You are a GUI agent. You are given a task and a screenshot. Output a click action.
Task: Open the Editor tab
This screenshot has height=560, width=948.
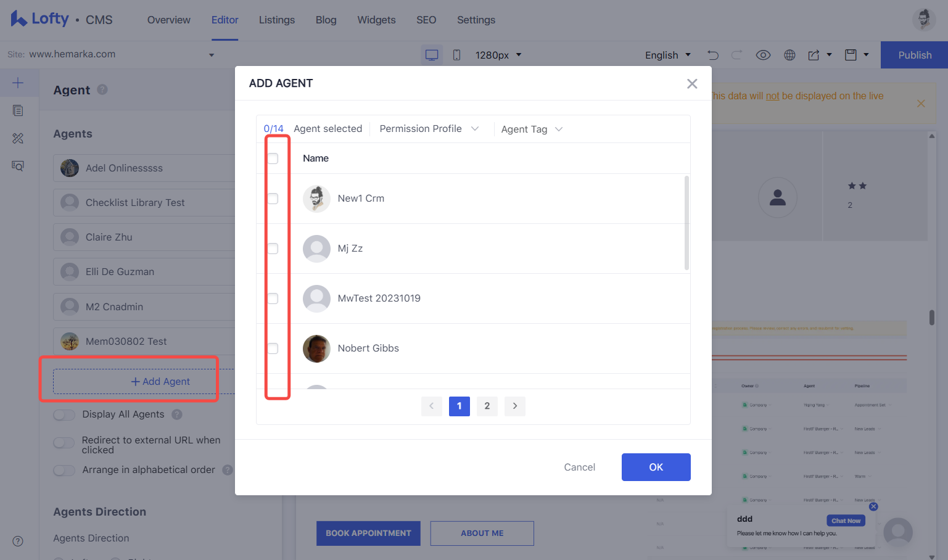[x=225, y=20]
